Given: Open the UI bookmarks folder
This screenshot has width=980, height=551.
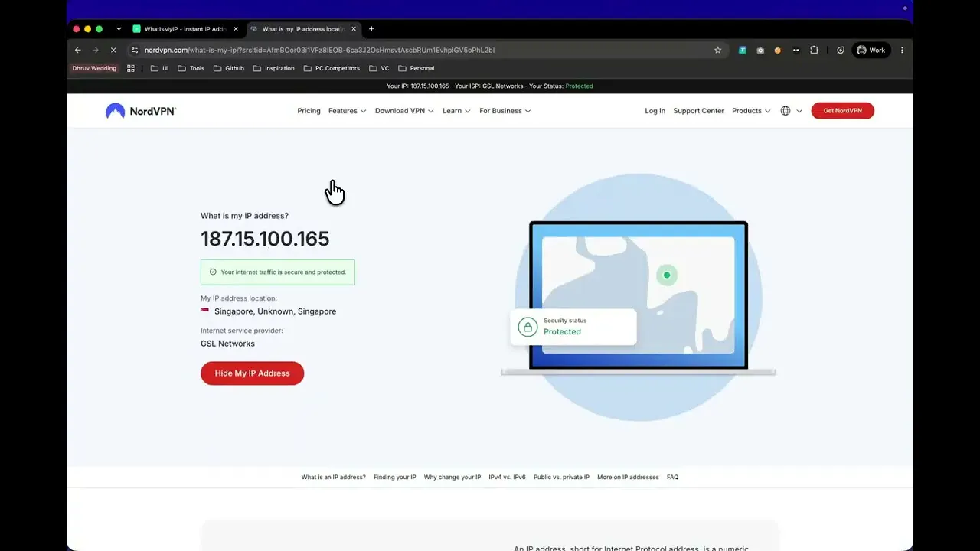Looking at the screenshot, I should pos(160,68).
